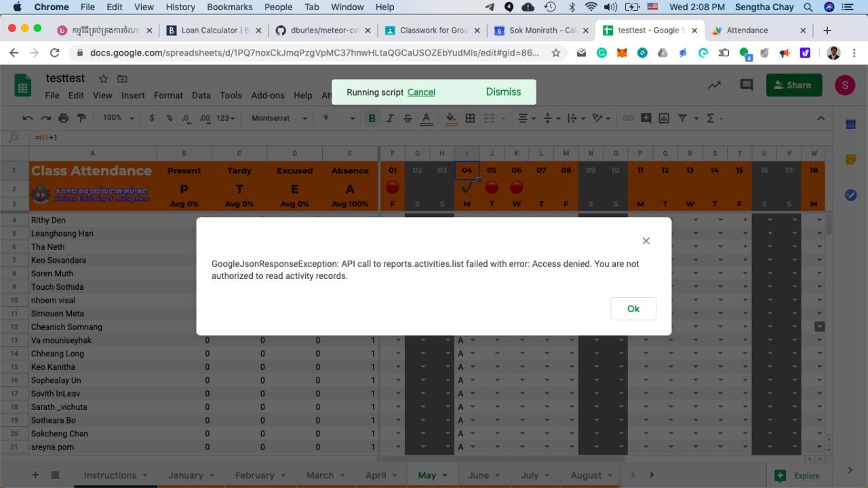Click the Insert chart icon
868x488 pixels.
click(664, 118)
